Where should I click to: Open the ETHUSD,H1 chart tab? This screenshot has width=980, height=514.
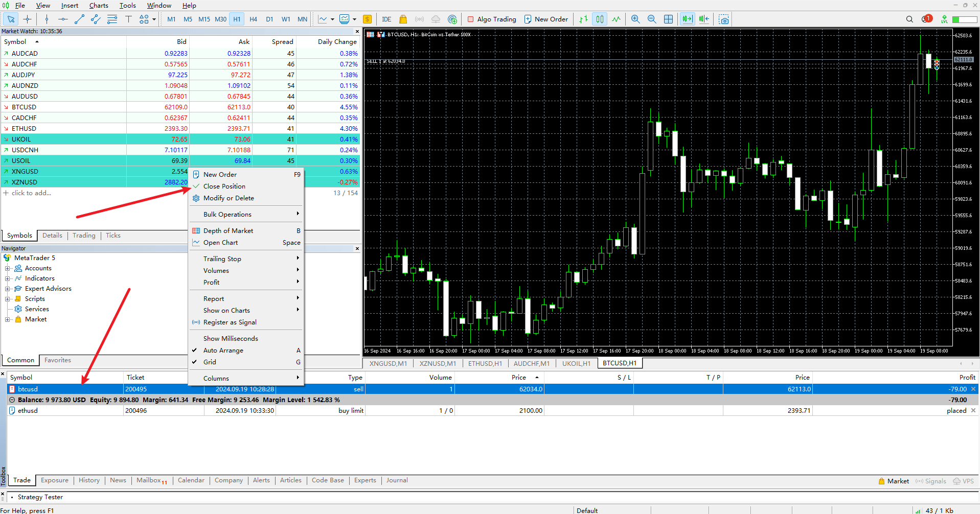tap(485, 364)
